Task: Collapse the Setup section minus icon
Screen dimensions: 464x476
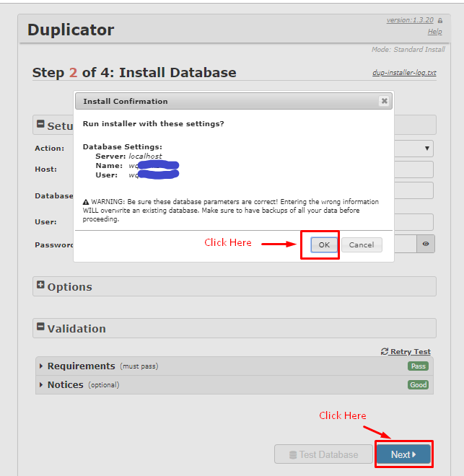Action: click(40, 124)
